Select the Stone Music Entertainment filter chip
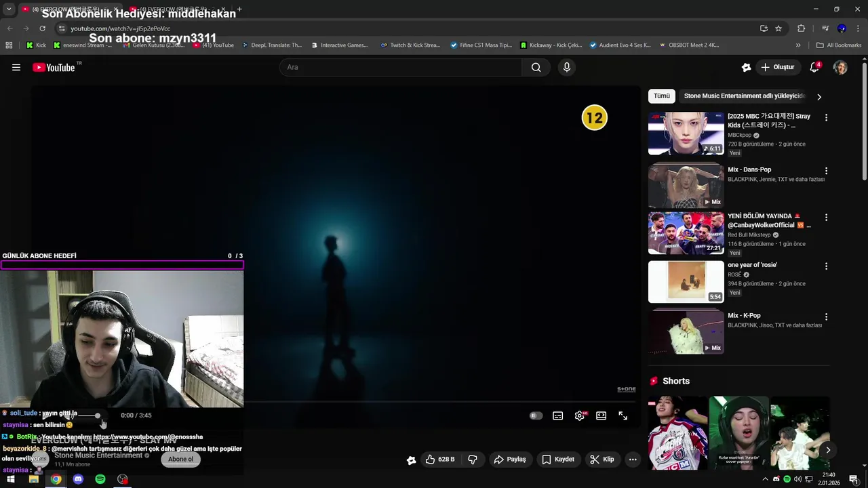The width and height of the screenshot is (868, 488). [x=744, y=96]
